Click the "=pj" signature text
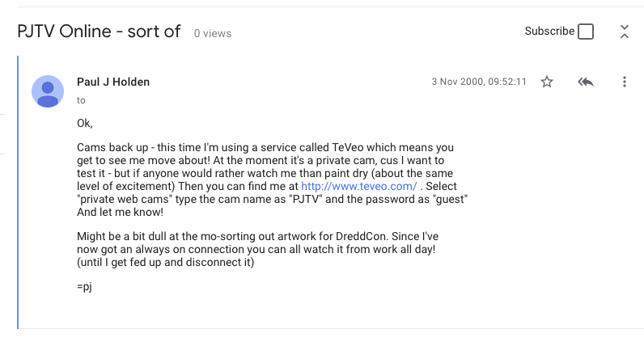The image size is (644, 342). 84,286
